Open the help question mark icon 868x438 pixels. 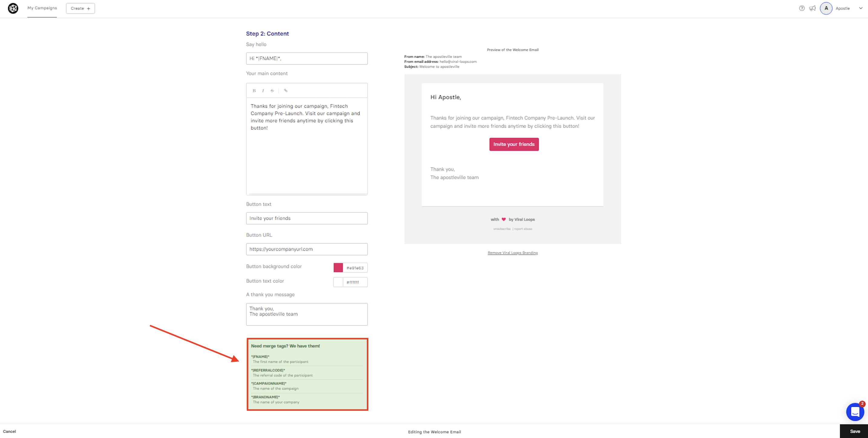coord(802,8)
